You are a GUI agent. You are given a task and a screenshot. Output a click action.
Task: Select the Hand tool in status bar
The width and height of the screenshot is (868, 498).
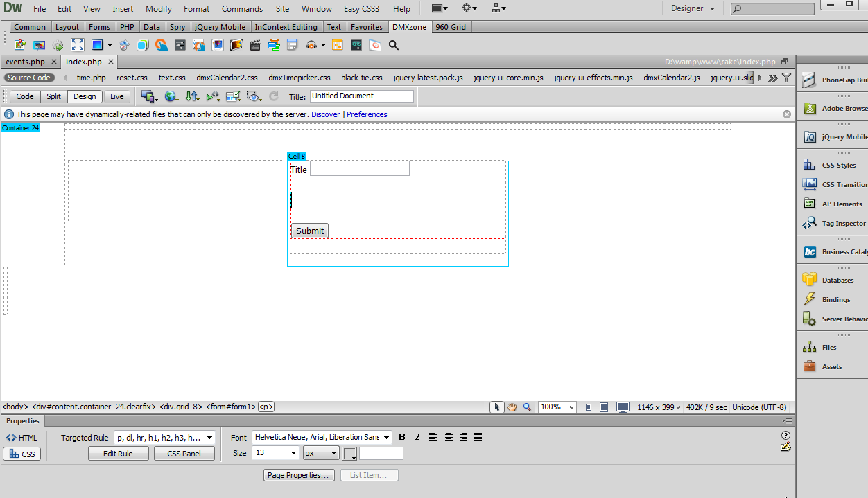click(x=512, y=407)
